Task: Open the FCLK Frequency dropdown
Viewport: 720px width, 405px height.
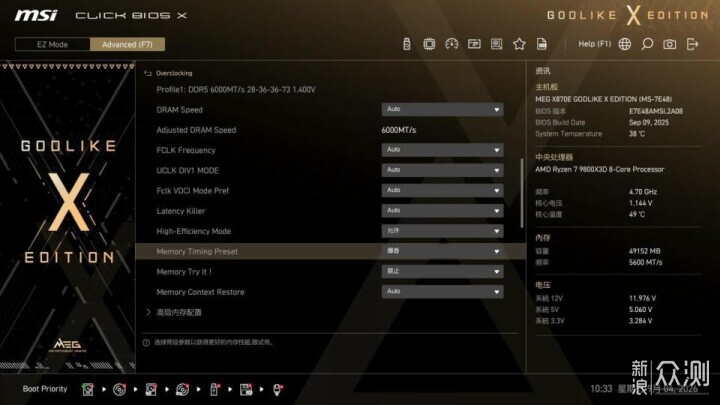Action: pos(442,150)
